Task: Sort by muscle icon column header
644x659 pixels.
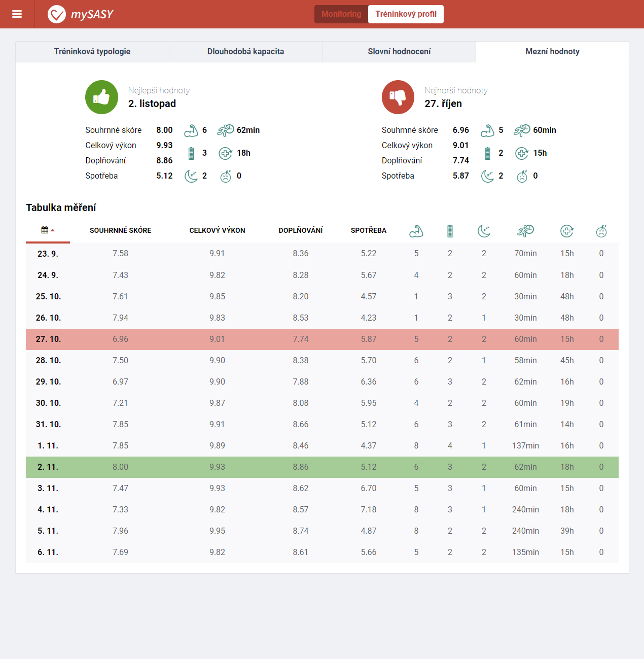Action: (416, 231)
